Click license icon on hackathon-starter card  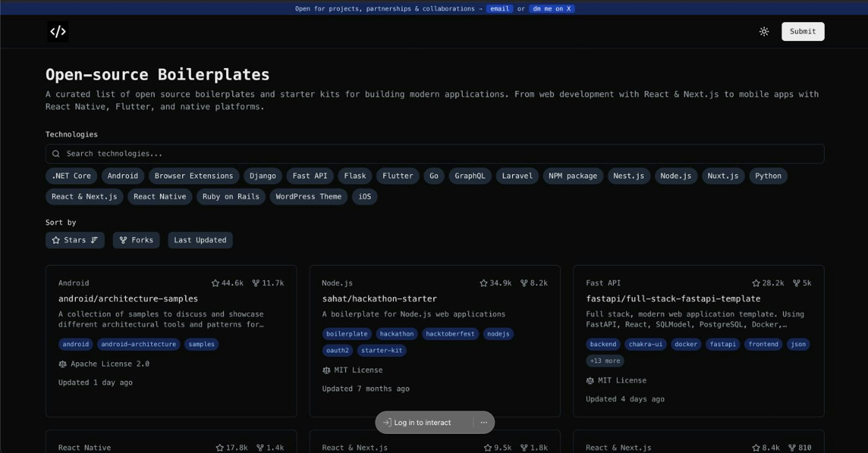326,370
